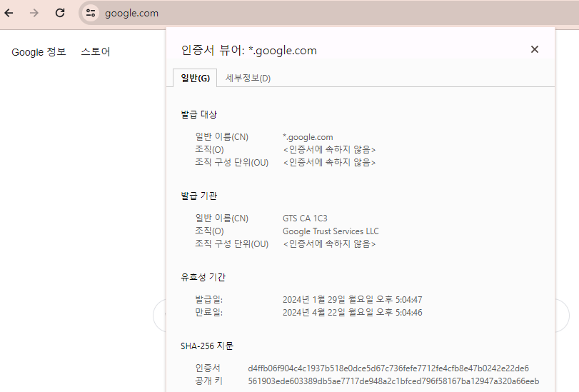Viewport: 579px width, 392px height.
Task: Open the Google 정보 link
Action: [x=39, y=51]
